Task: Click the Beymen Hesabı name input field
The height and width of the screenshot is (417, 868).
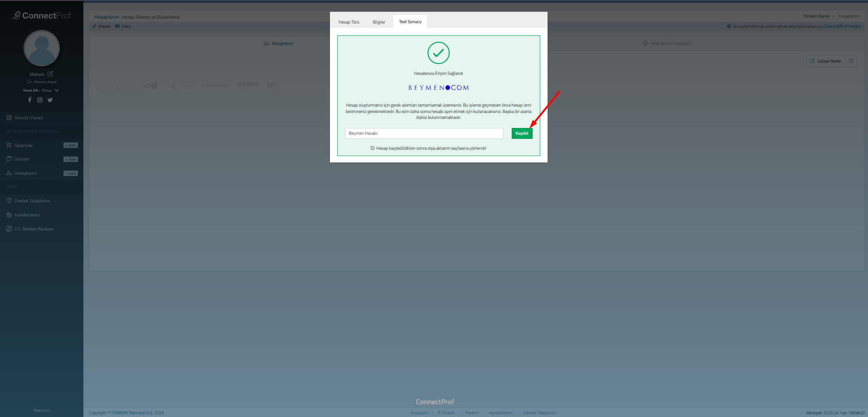Action: [424, 133]
